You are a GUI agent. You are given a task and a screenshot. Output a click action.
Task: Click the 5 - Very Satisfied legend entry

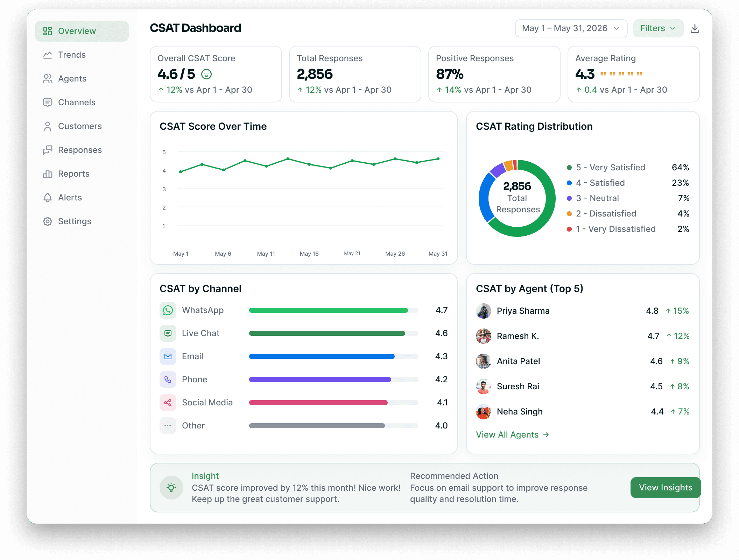628,168
